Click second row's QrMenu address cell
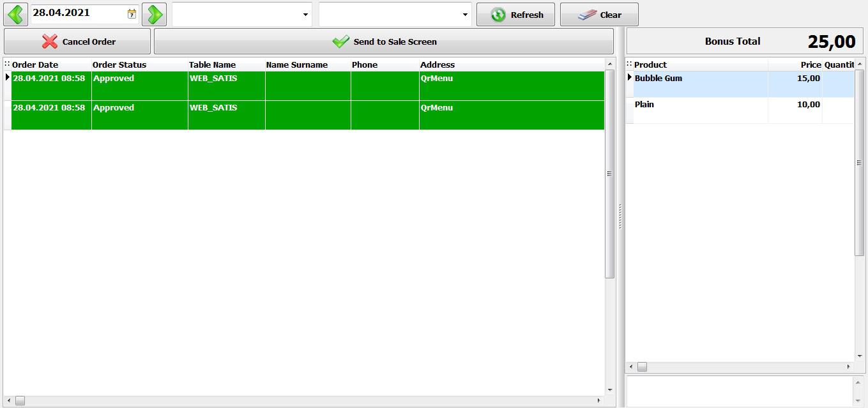Image resolution: width=868 pixels, height=408 pixels. click(512, 115)
